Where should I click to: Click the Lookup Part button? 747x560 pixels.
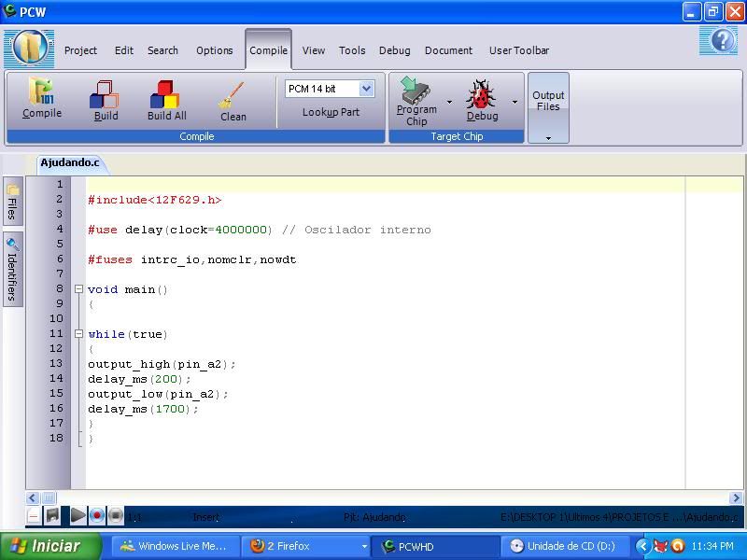click(331, 112)
